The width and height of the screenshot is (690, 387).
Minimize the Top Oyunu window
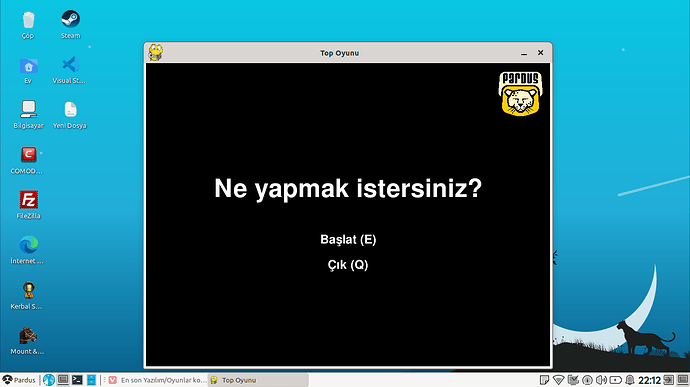[x=524, y=53]
